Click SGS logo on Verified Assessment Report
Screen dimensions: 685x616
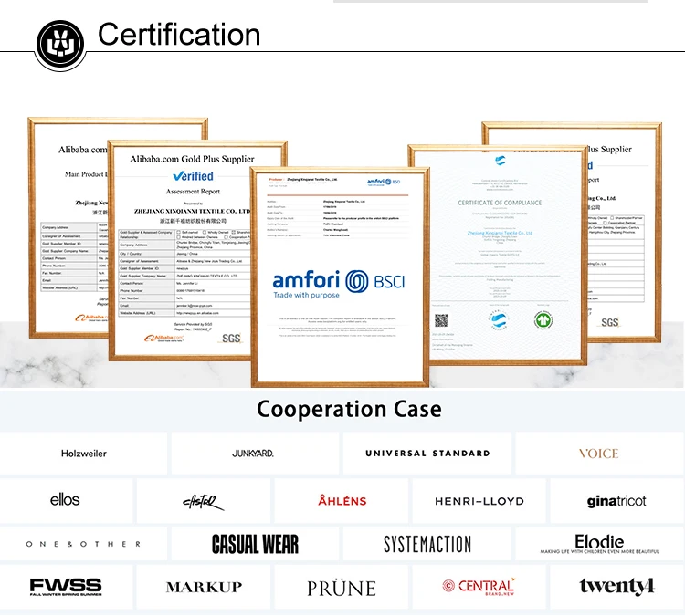[230, 339]
